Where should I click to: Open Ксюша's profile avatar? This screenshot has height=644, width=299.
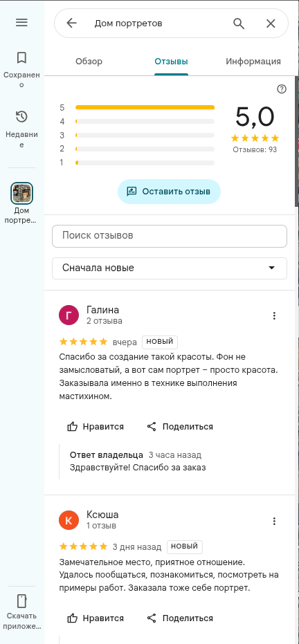point(69,520)
